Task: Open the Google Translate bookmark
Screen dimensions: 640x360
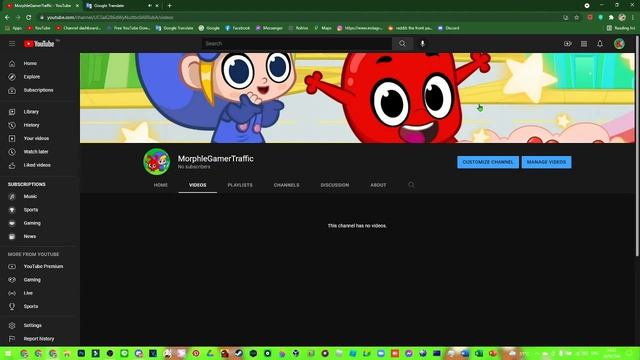Action: [x=175, y=28]
